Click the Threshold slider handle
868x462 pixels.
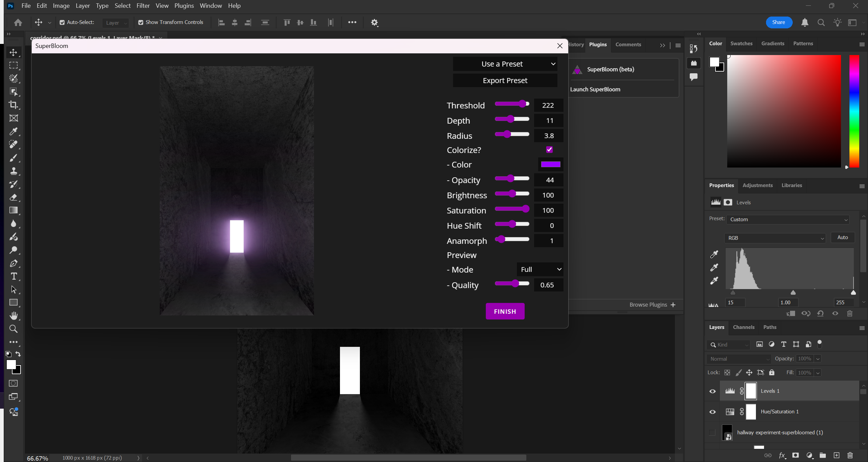click(x=523, y=103)
